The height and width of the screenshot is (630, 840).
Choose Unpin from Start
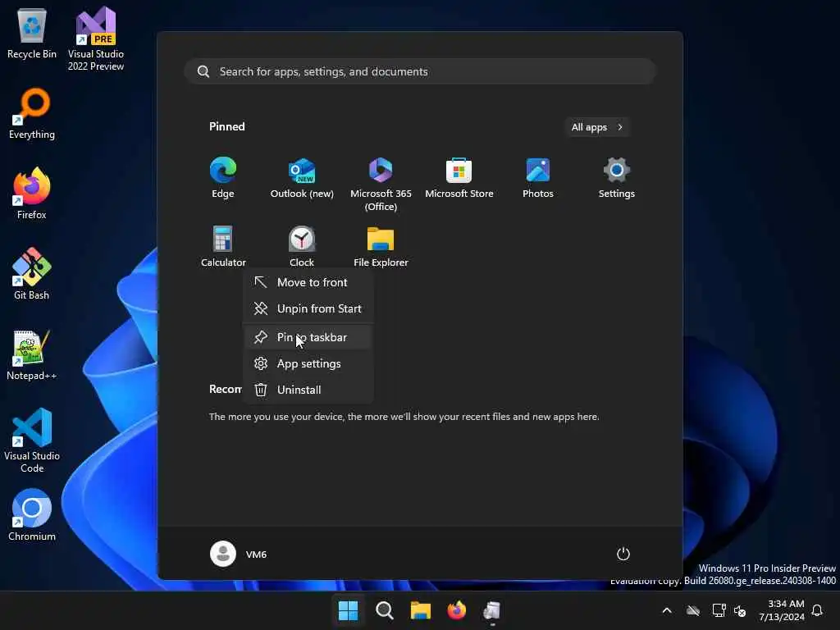tap(308, 308)
